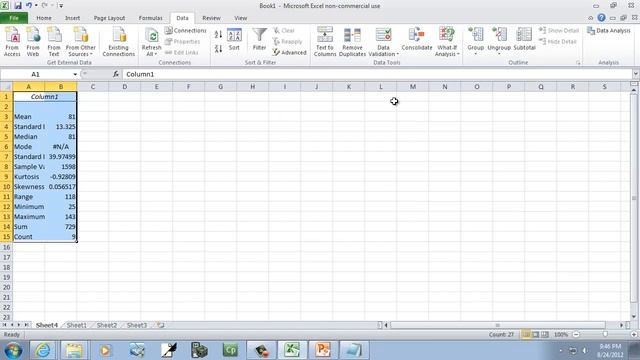
Task: Open Existing Connections
Action: click(x=118, y=42)
